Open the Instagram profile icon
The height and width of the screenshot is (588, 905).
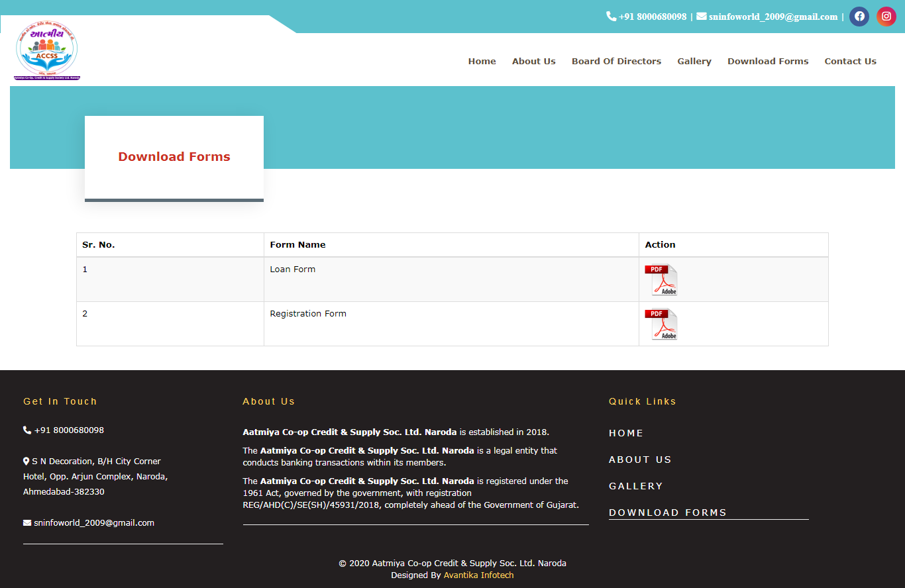(x=886, y=17)
